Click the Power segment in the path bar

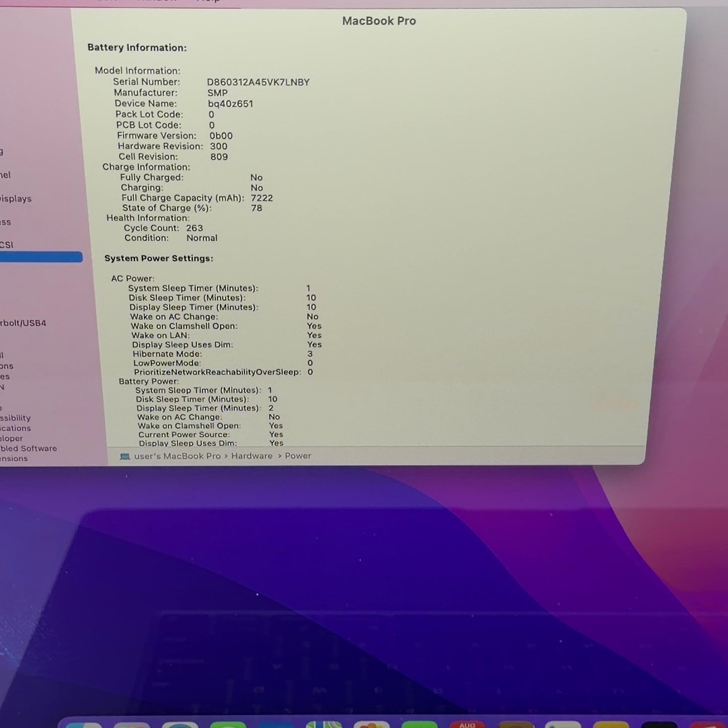click(298, 456)
